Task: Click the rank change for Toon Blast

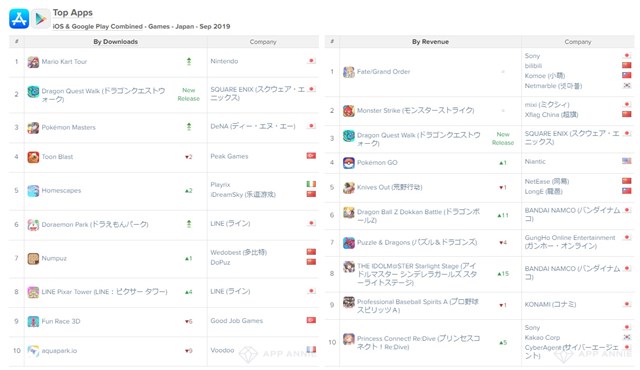Action: tap(189, 157)
